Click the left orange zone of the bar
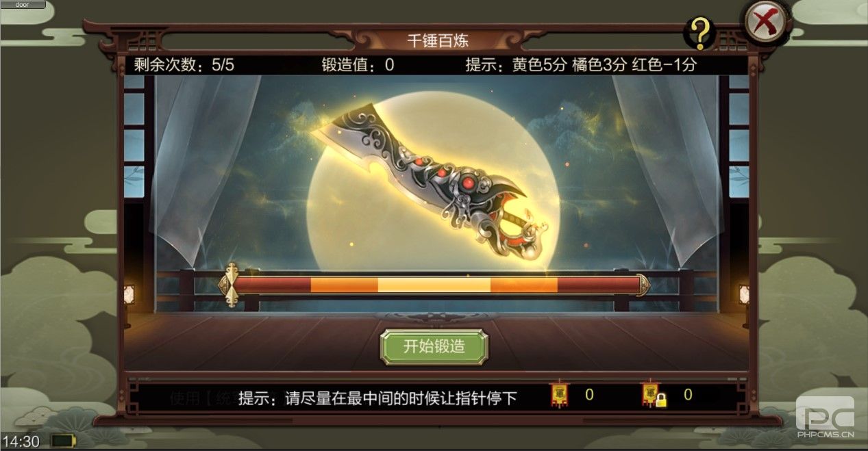Screen dimensions: 868x451 pyautogui.click(x=344, y=285)
